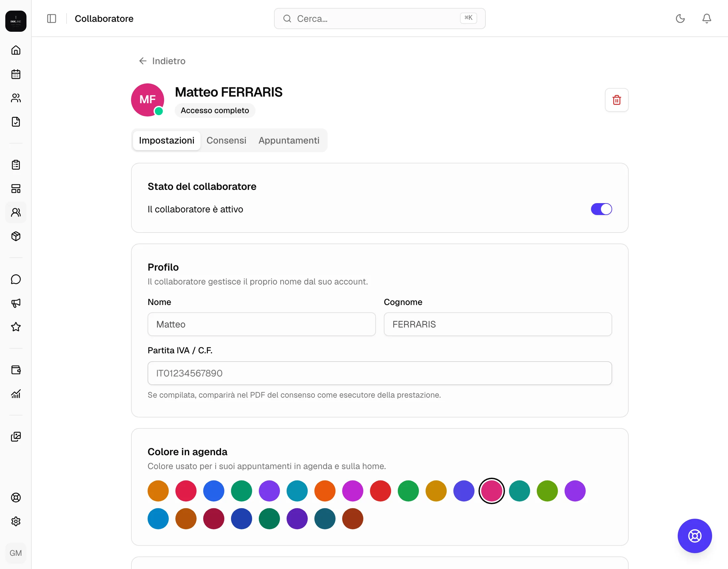Open the image gallery icon in sidebar
The width and height of the screenshot is (728, 569).
tap(16, 437)
